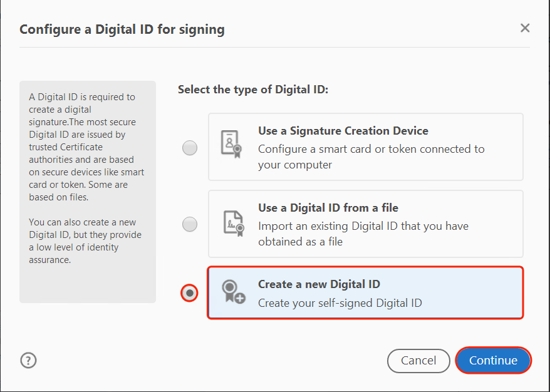This screenshot has height=392, width=550.
Task: Click the 'Configure a Digital ID for signing' heading
Action: pos(122,29)
